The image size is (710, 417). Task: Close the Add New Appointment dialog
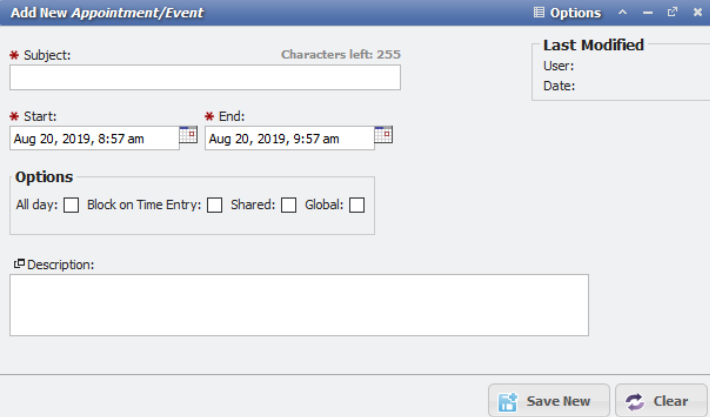(x=696, y=12)
